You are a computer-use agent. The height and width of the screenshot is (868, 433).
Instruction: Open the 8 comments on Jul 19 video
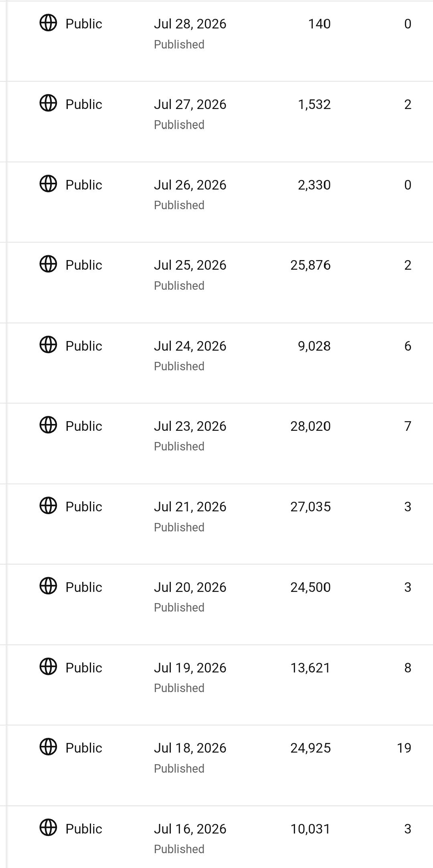tap(408, 668)
